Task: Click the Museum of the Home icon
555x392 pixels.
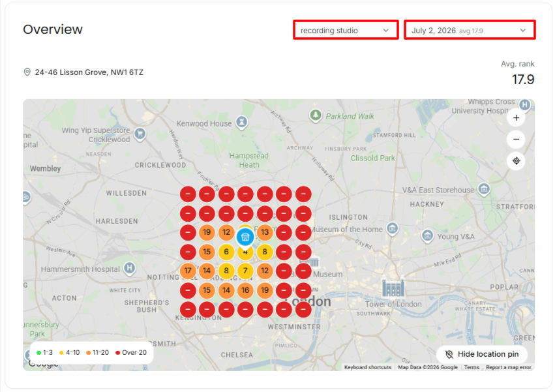Action: 392,228
